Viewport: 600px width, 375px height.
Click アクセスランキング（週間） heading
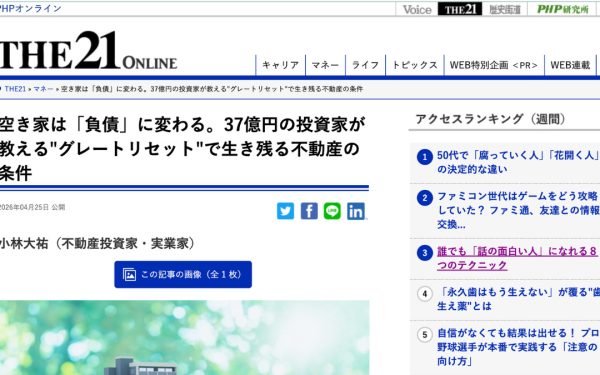(491, 119)
